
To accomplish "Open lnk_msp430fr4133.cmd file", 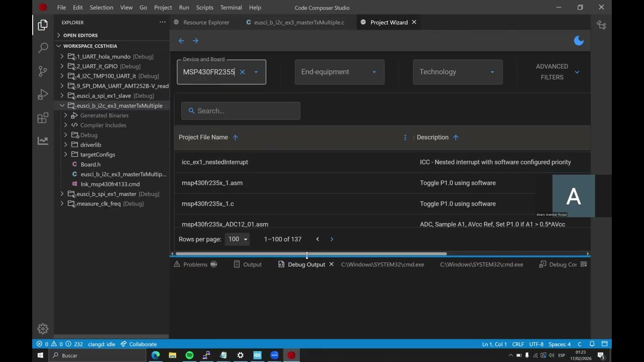I will click(x=110, y=184).
